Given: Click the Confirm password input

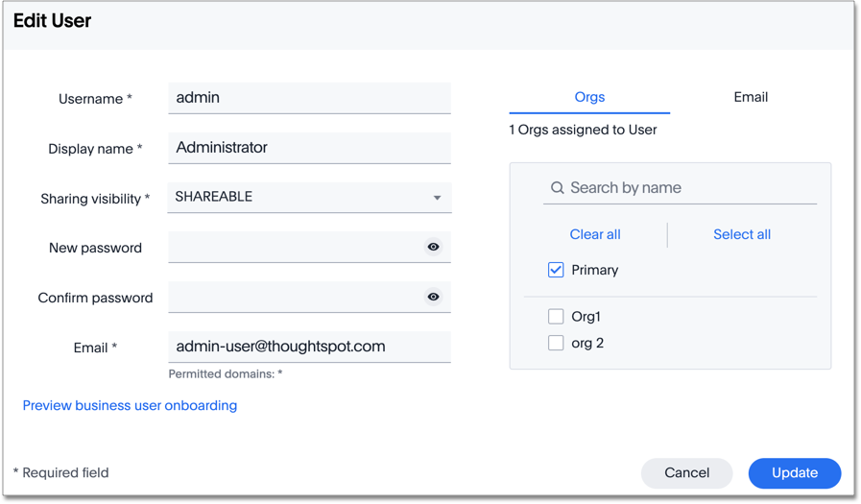Looking at the screenshot, I should [x=293, y=298].
